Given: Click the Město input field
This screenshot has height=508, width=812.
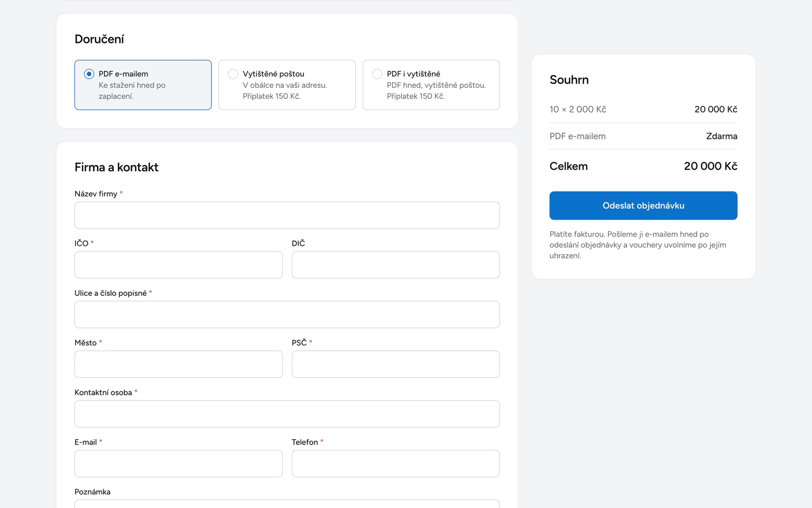Looking at the screenshot, I should pos(179,364).
